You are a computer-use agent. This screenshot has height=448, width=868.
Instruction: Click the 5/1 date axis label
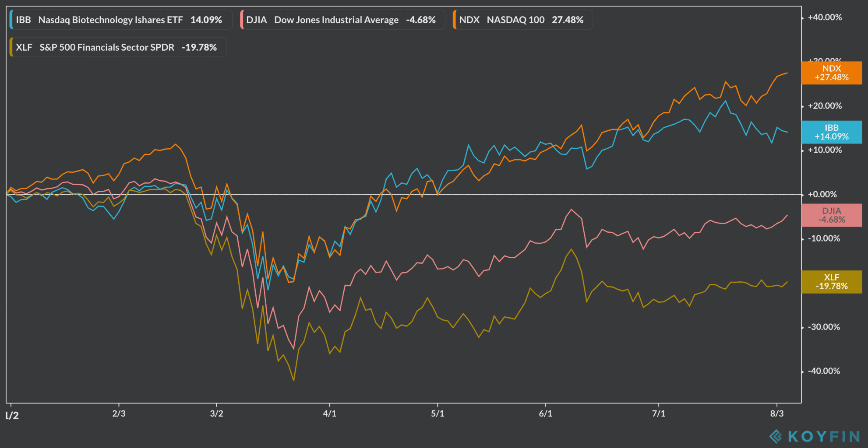point(438,413)
